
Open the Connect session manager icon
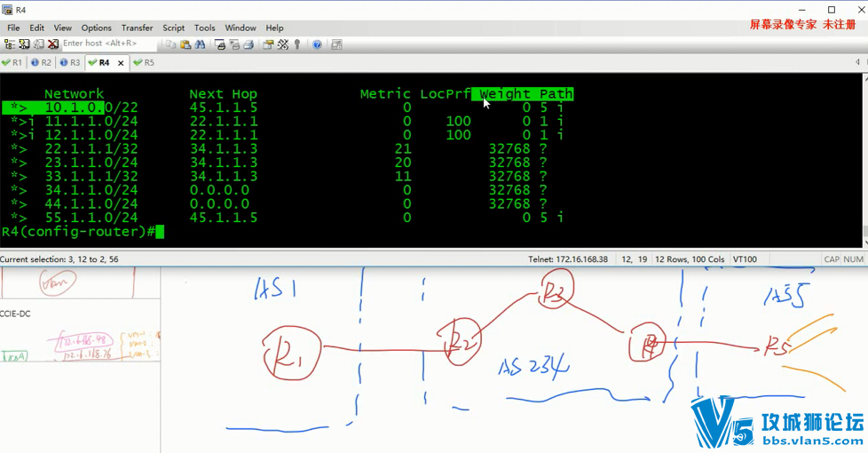click(x=10, y=44)
